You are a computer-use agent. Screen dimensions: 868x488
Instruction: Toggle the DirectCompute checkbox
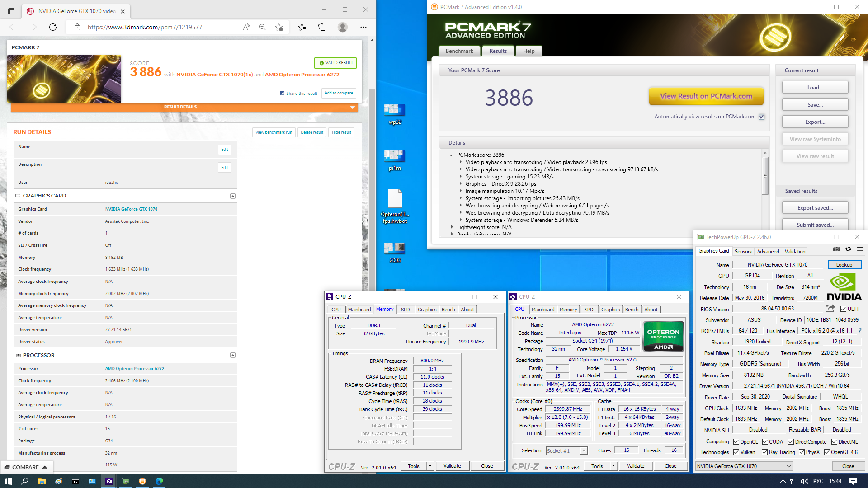click(791, 442)
